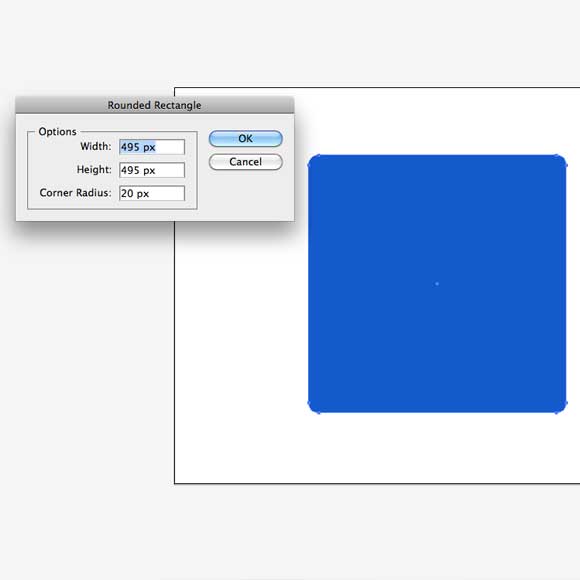
Task: Click the Width label text
Action: (96, 146)
